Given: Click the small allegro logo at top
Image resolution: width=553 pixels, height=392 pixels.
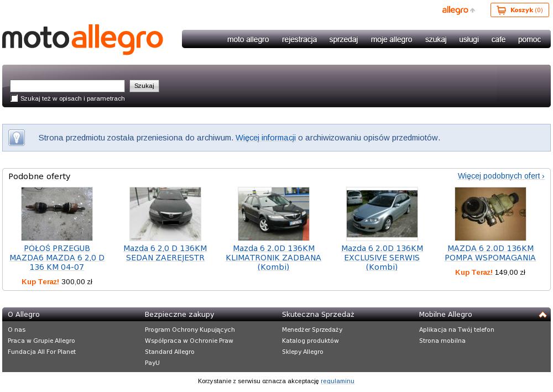Looking at the screenshot, I should [458, 10].
